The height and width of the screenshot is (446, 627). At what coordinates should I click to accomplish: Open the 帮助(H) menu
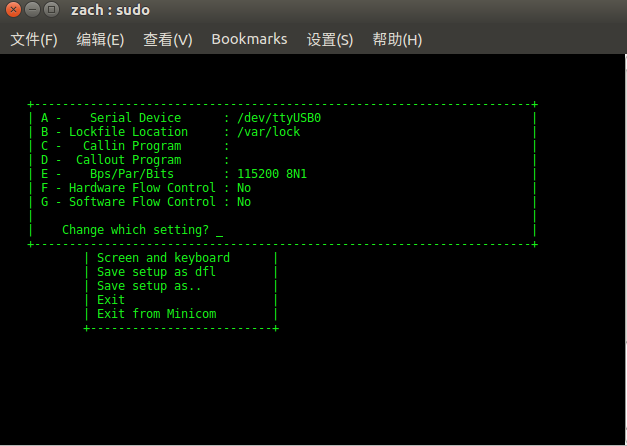(x=397, y=40)
